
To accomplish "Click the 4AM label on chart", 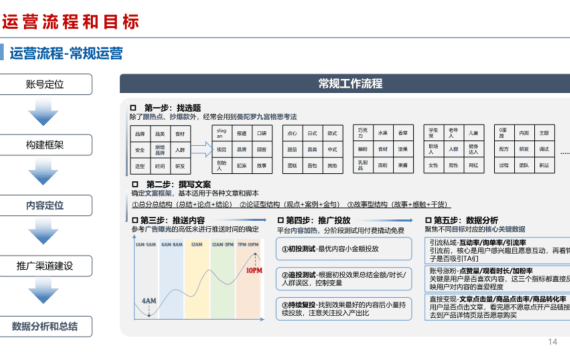I will coord(149,301).
